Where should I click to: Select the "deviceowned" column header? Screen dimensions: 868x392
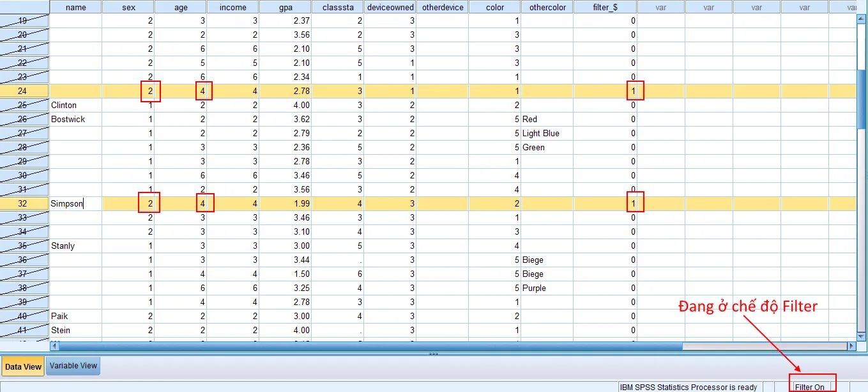[390, 6]
